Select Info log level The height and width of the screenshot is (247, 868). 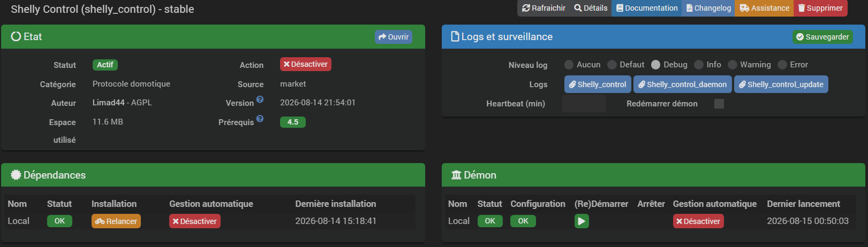coord(699,65)
